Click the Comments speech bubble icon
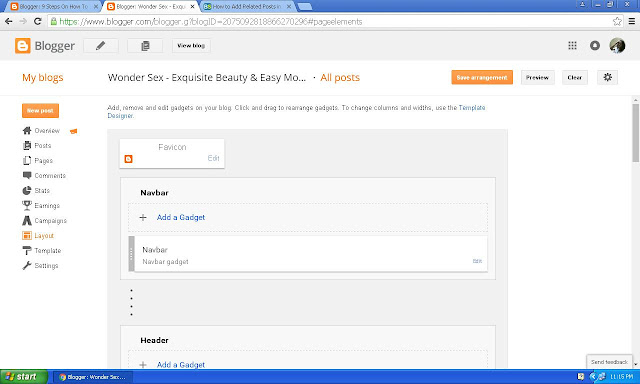Image resolution: width=640 pixels, height=384 pixels. tap(27, 175)
